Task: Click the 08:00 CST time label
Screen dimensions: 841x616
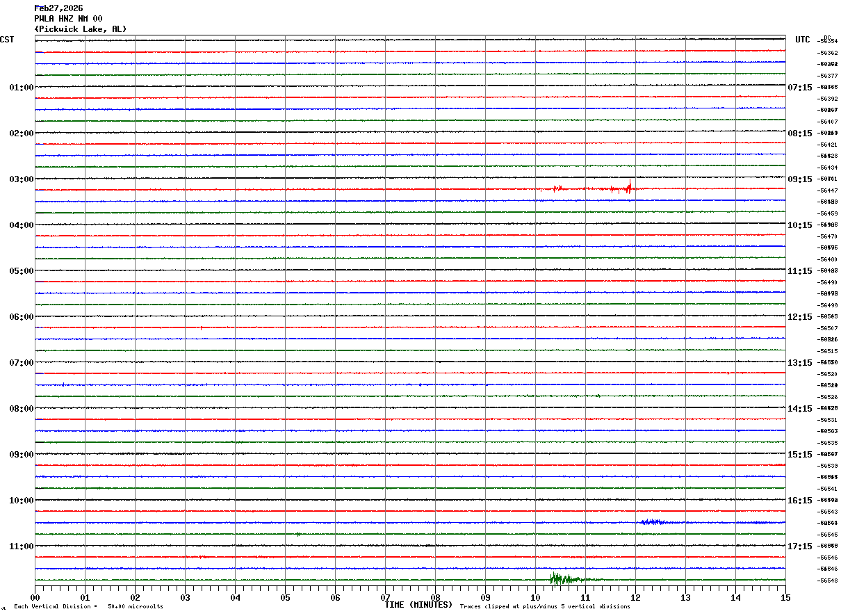Action: click(21, 408)
